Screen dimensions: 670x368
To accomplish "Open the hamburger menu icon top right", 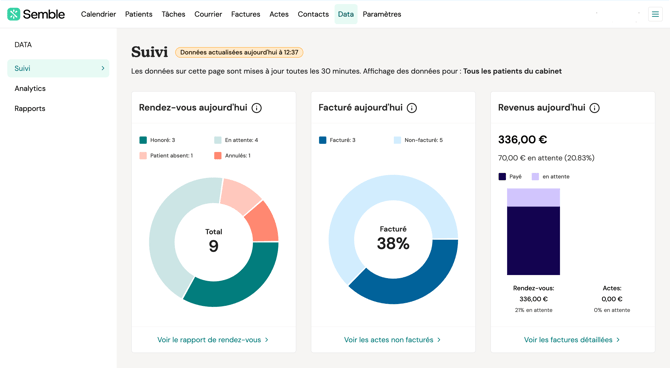I will [x=655, y=14].
